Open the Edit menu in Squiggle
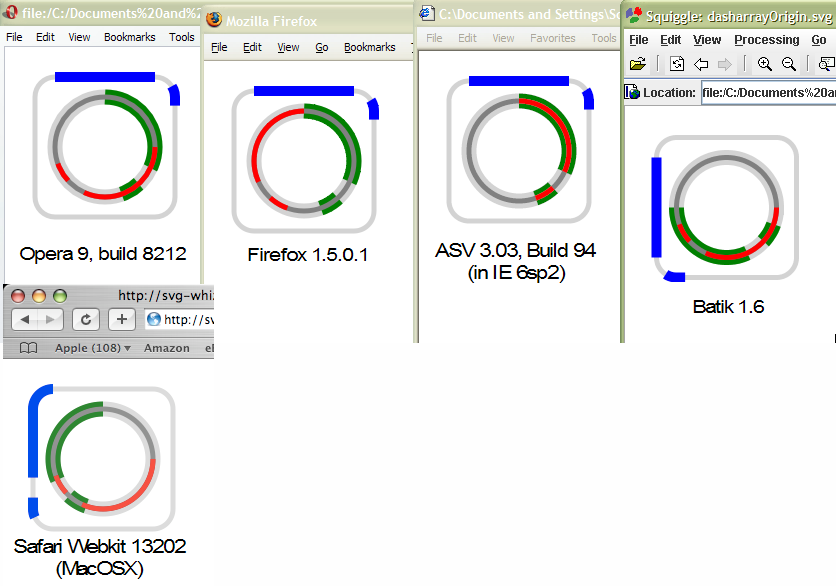Screen dimensions: 836x586 [x=671, y=40]
